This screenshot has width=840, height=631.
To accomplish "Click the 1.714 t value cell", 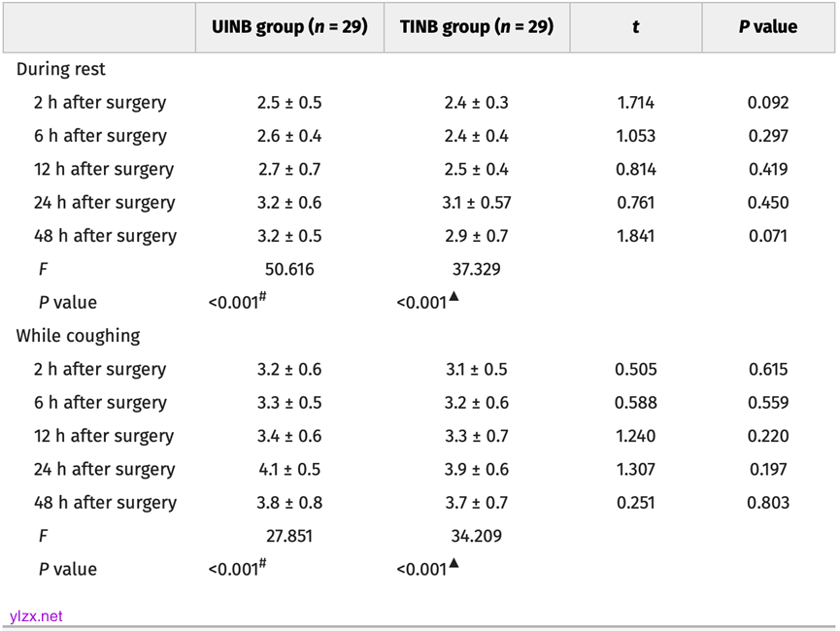I will (635, 103).
